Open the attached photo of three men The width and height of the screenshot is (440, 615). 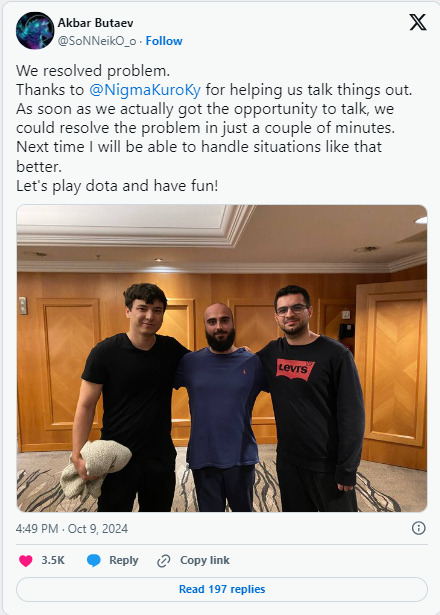click(222, 358)
